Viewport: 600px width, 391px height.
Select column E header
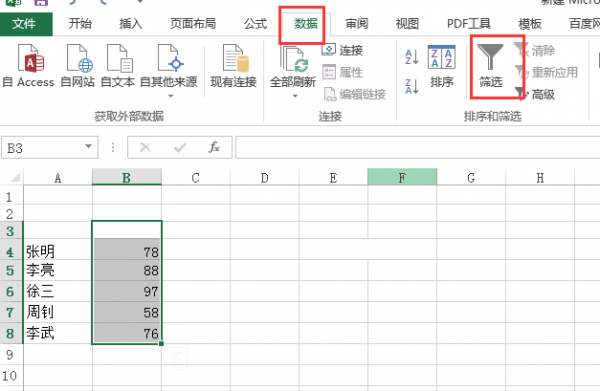(x=333, y=178)
